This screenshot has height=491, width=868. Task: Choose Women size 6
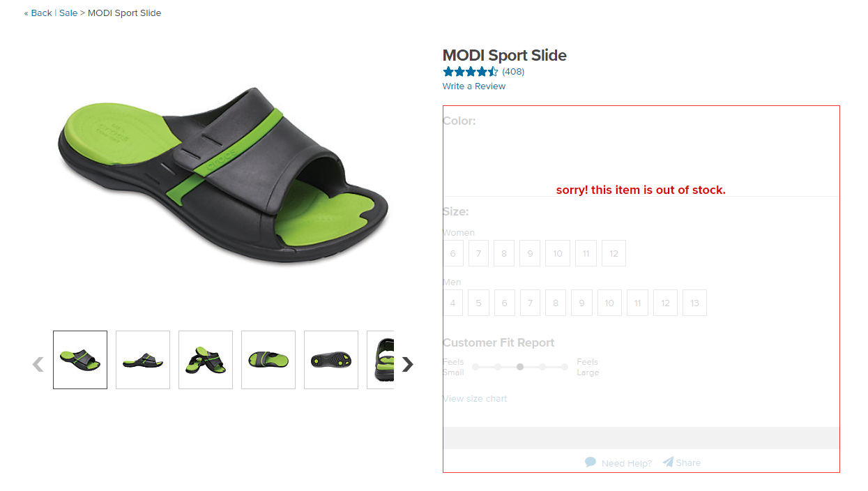(452, 253)
